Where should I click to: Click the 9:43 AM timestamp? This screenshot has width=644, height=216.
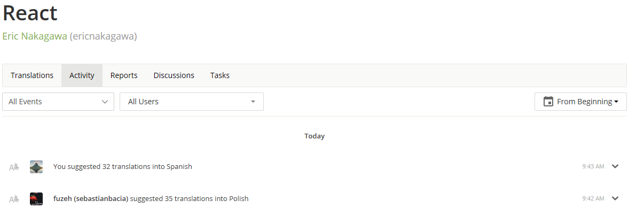(593, 167)
